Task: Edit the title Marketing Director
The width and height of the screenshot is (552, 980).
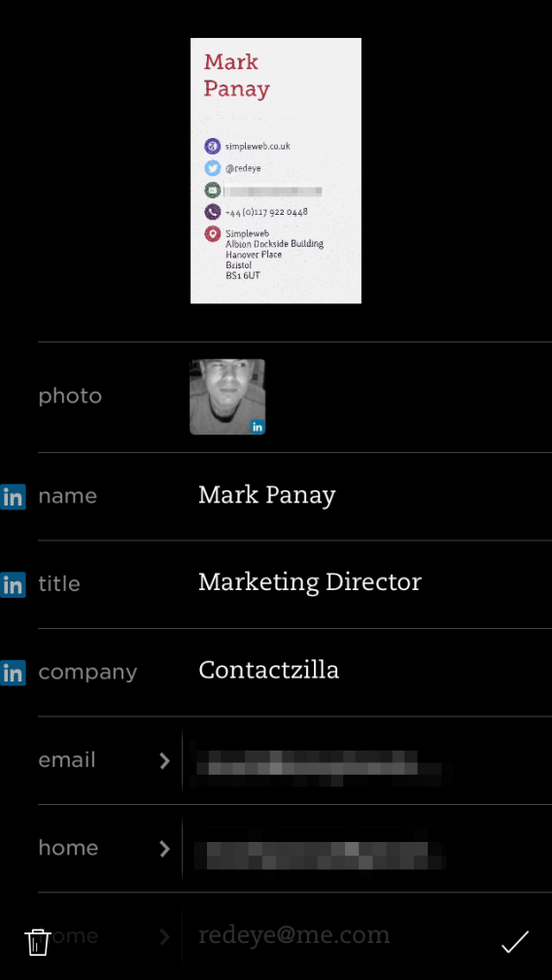Action: [x=310, y=582]
